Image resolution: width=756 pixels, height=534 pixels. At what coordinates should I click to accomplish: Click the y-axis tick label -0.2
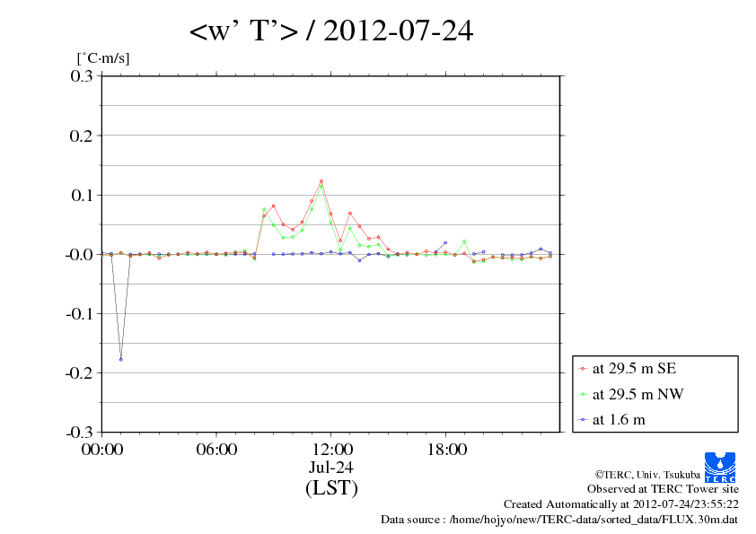click(79, 373)
